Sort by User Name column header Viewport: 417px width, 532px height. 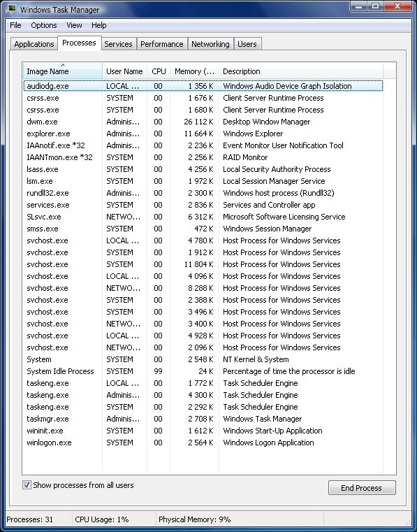click(x=124, y=71)
